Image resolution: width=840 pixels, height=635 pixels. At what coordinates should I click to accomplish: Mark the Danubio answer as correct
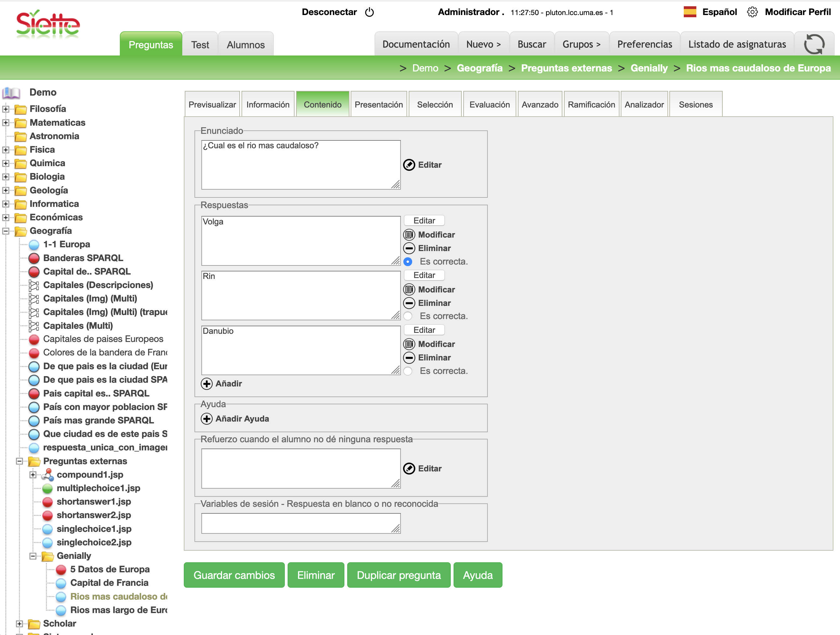point(408,371)
